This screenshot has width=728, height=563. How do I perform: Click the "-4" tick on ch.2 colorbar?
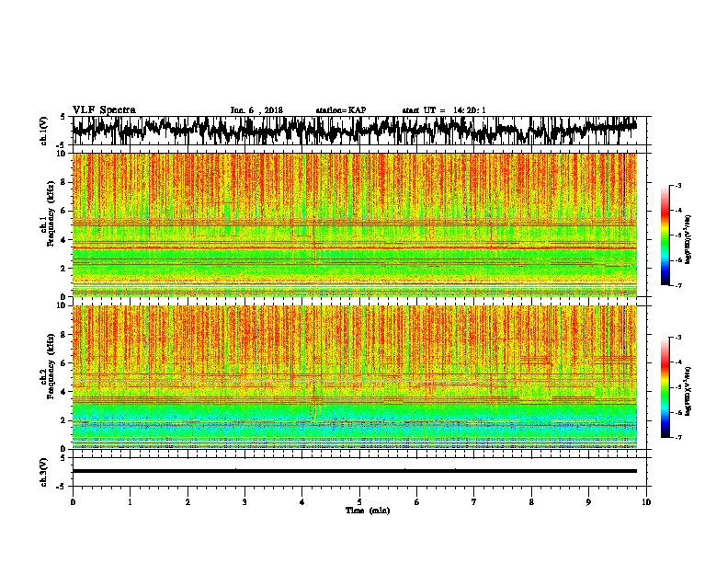tap(678, 362)
